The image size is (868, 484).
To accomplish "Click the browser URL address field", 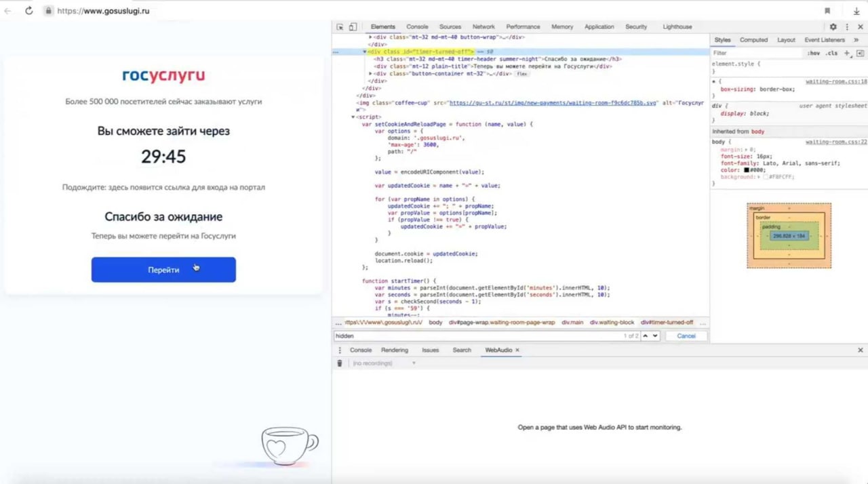I will 103,11.
